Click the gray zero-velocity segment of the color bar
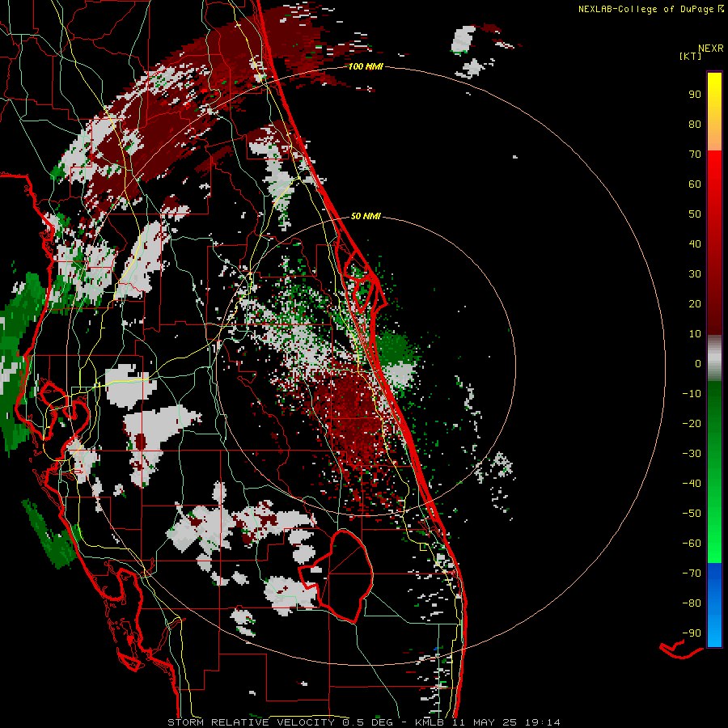 coord(714,358)
